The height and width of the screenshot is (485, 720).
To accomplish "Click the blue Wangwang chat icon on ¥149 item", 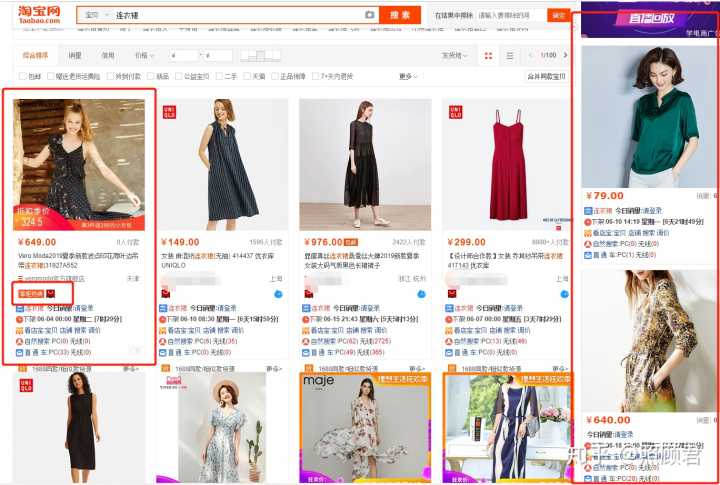I will [x=278, y=294].
